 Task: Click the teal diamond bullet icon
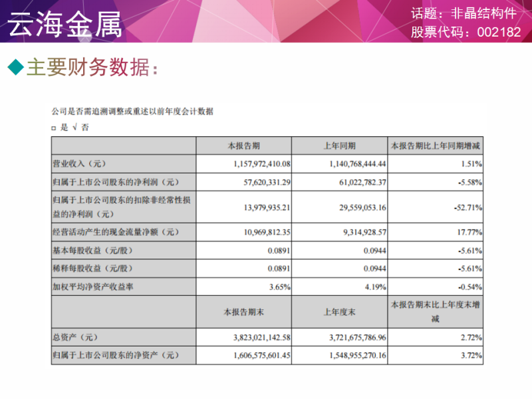[x=15, y=67]
